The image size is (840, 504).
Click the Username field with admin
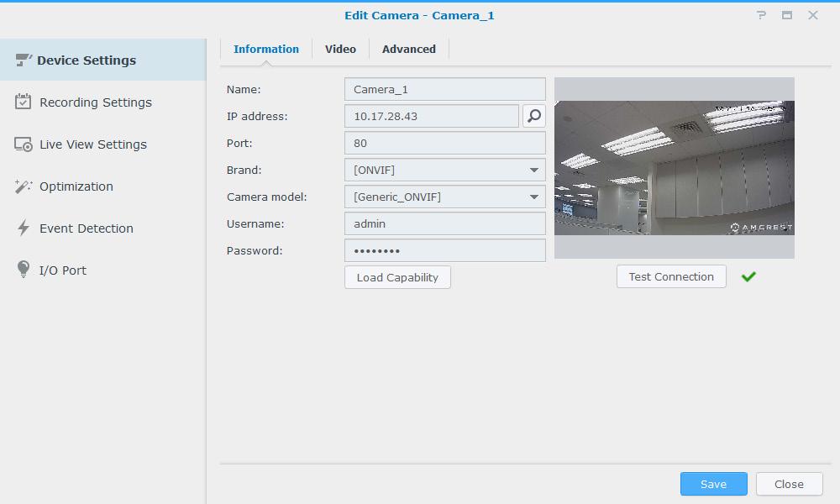point(445,223)
